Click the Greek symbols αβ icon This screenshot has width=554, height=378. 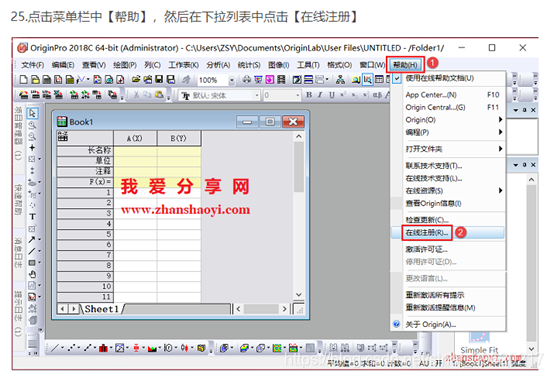[377, 95]
